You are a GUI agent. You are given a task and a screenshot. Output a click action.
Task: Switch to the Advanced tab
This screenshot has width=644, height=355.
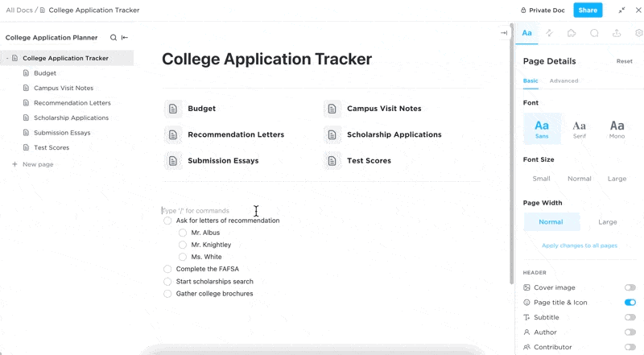coord(563,81)
